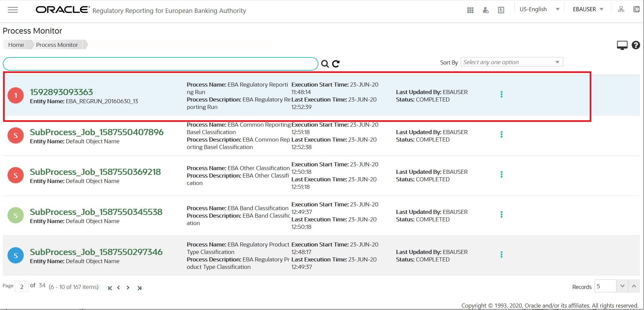Viewport: 644px width, 310px height.
Task: Expand the US-English language dropdown
Action: click(x=539, y=9)
